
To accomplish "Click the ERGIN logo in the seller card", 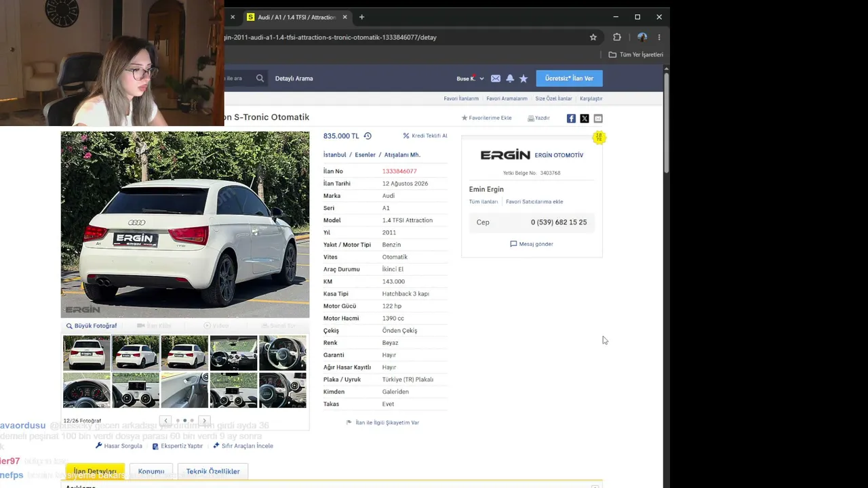I will coord(505,155).
